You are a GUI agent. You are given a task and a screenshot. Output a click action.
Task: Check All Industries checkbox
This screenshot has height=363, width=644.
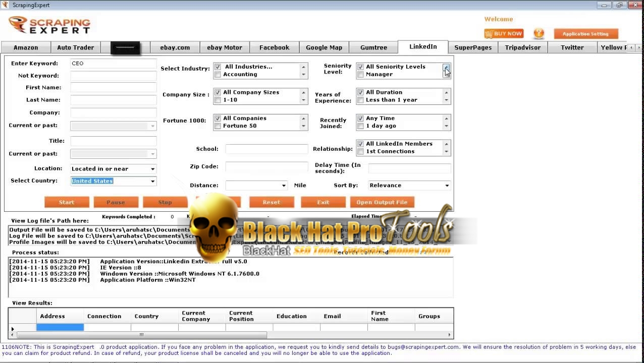click(x=218, y=67)
